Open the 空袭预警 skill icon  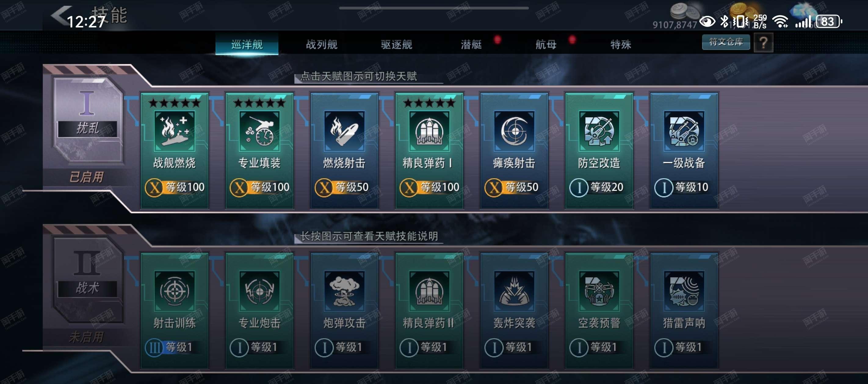click(x=599, y=291)
